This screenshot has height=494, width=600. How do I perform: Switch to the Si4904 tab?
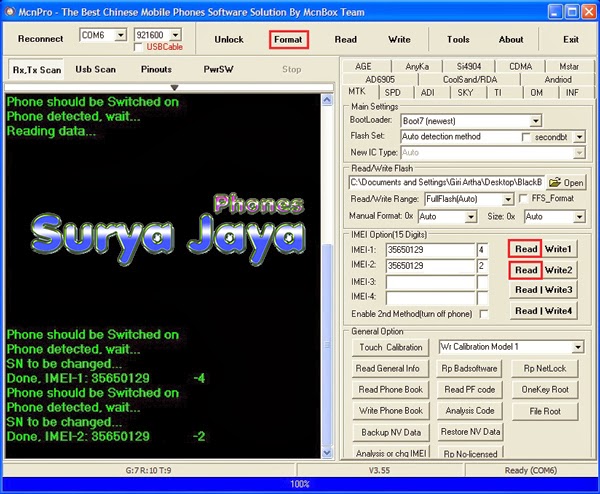pyautogui.click(x=469, y=67)
